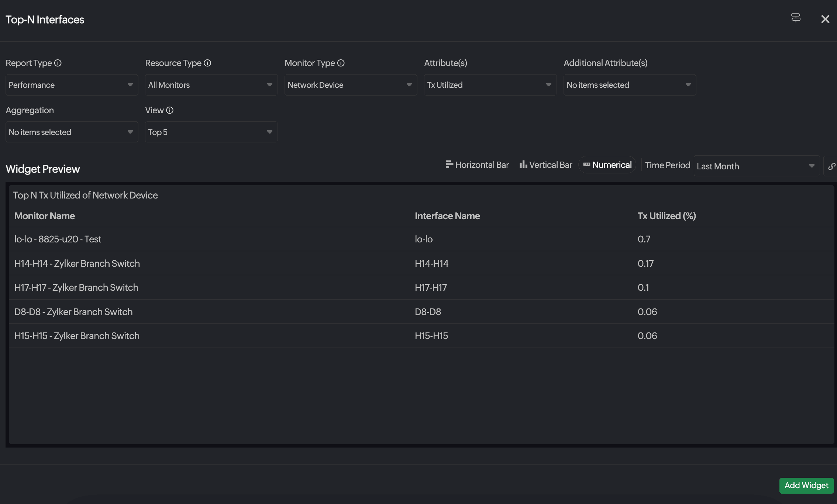837x504 pixels.
Task: Expand the Additional Attribute(s) dropdown
Action: coord(630,85)
